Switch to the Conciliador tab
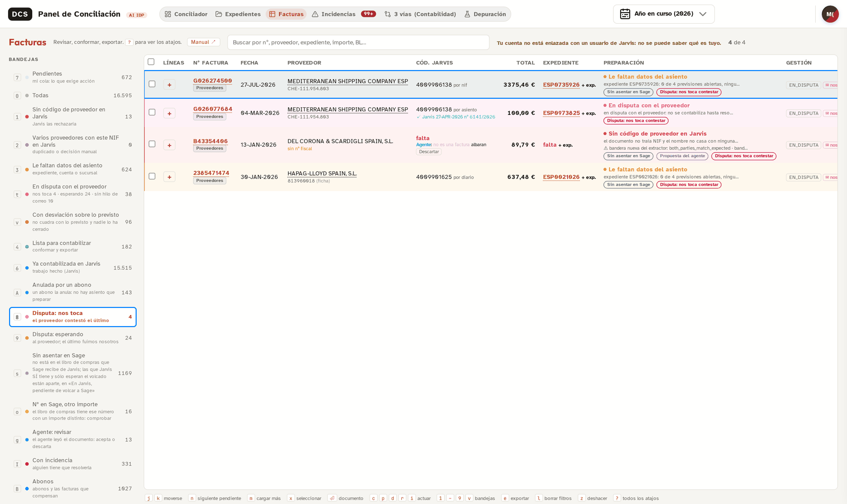 tap(186, 14)
